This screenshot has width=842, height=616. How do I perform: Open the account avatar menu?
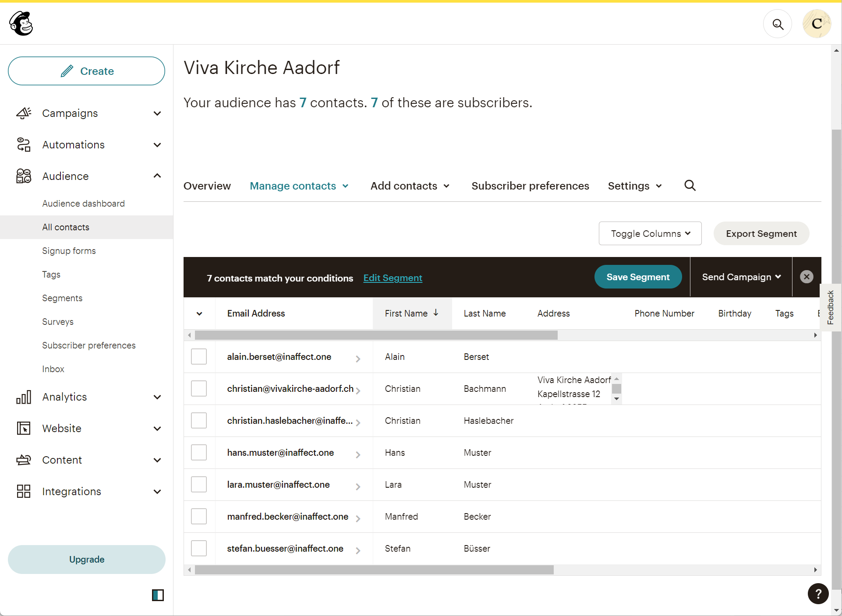pyautogui.click(x=817, y=24)
